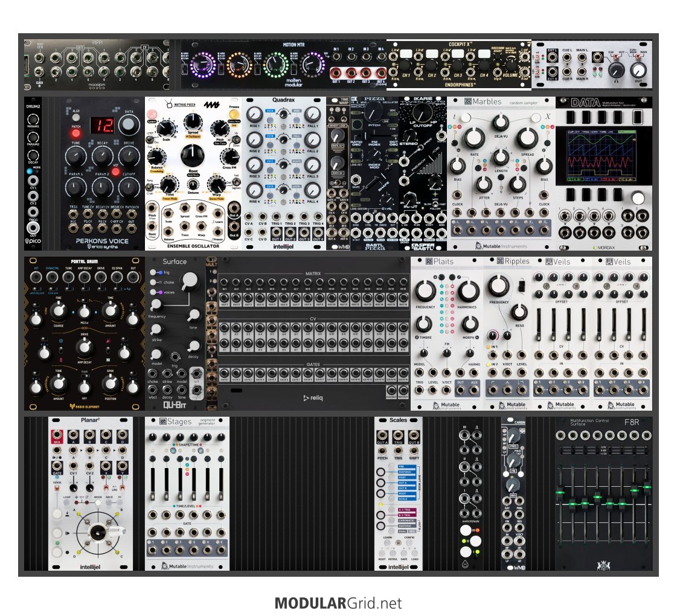Toggle the black slide switch on Ripples
This screenshot has height=616, width=677.
click(x=522, y=286)
